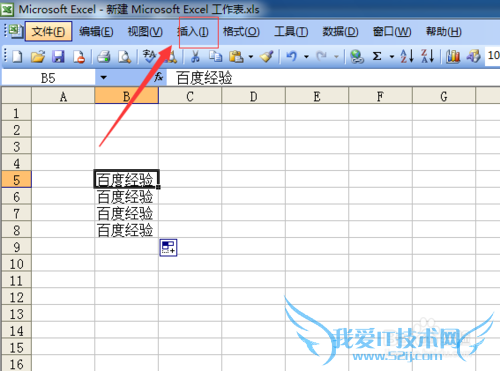The width and height of the screenshot is (500, 371).
Task: Run the Spelling check icon
Action: pos(149,56)
